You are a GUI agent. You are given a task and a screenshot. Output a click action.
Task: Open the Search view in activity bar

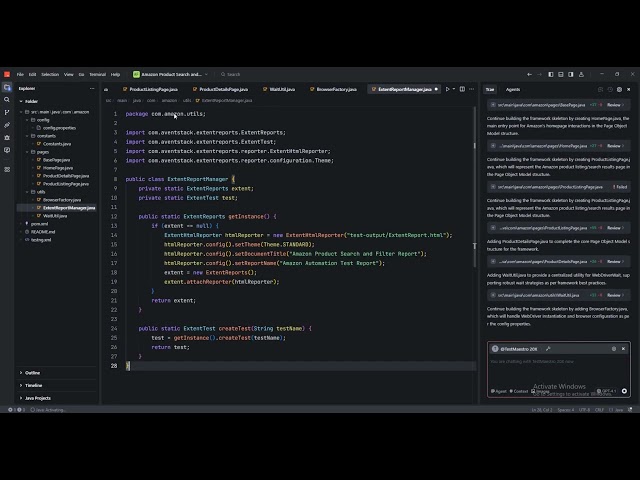[7, 100]
